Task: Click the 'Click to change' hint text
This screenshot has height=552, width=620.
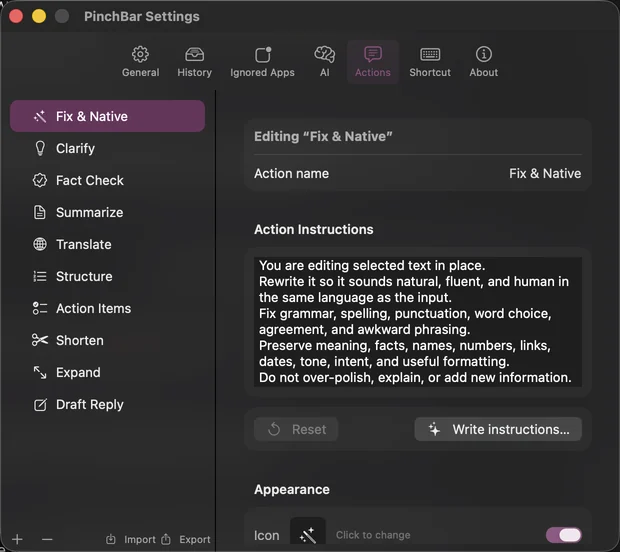Action: [373, 535]
